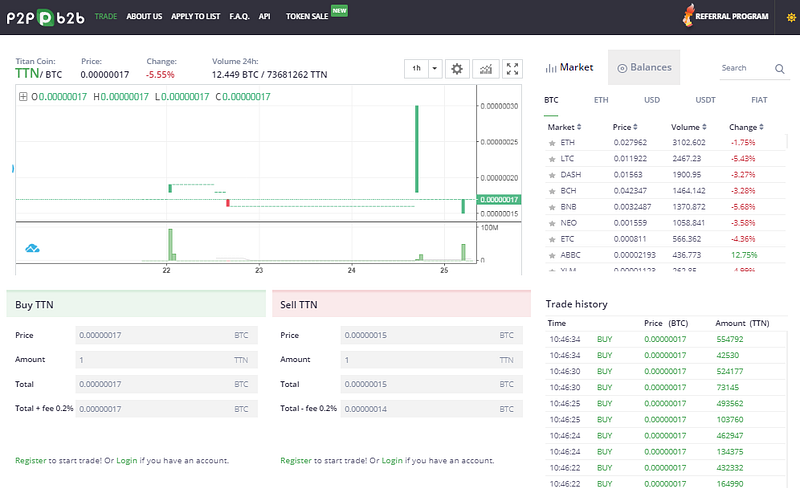The height and width of the screenshot is (488, 800).
Task: Favorite the DASH market star
Action: pyautogui.click(x=552, y=176)
